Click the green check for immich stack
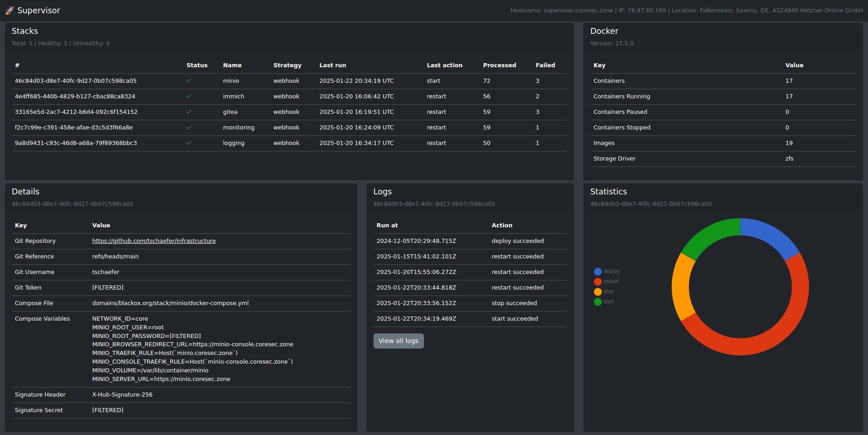 click(x=189, y=97)
